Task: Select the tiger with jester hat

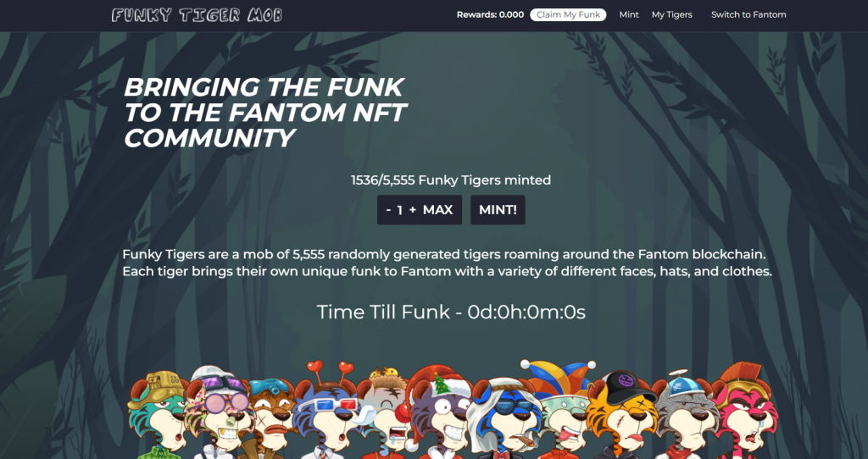Action: 560,409
